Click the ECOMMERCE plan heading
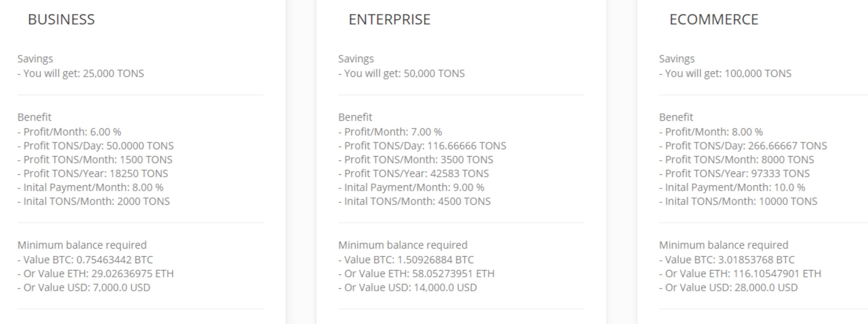 click(x=714, y=19)
